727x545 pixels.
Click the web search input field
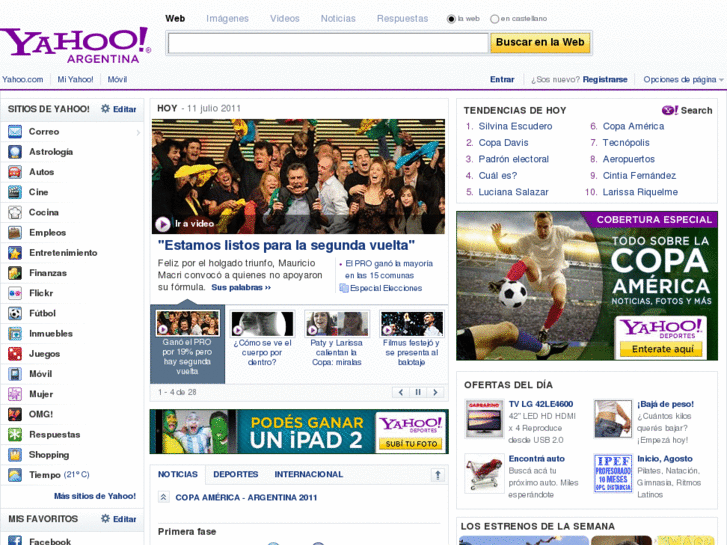(x=328, y=43)
